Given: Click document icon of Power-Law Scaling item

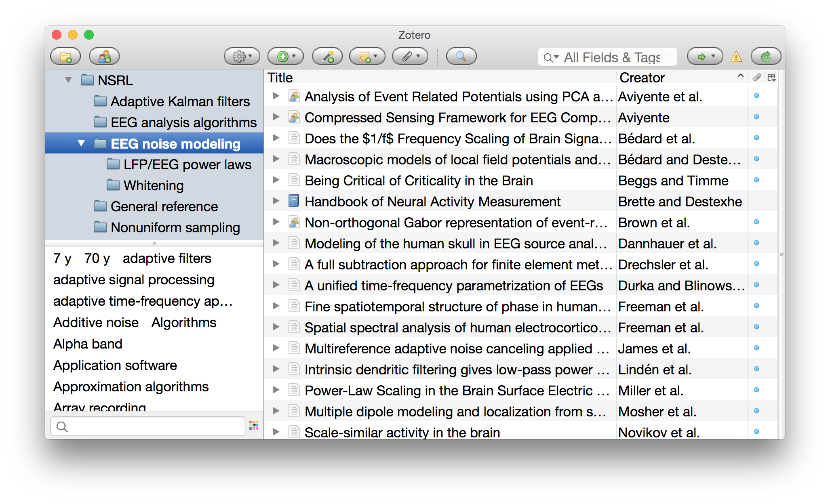Looking at the screenshot, I should point(294,390).
